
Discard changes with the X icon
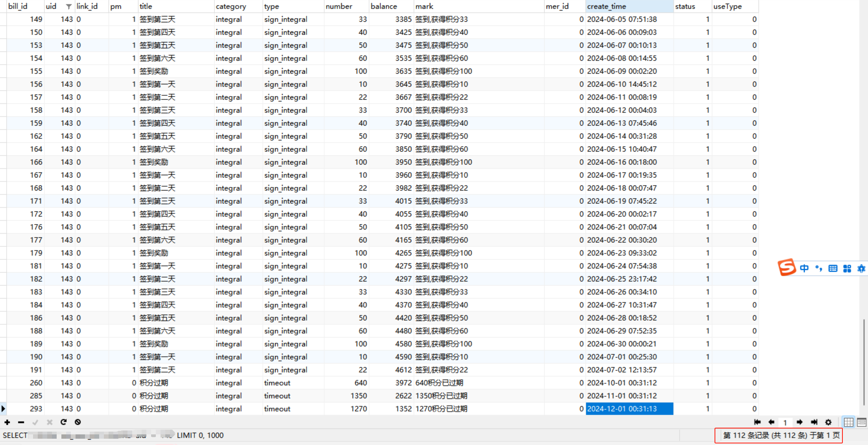(50, 422)
